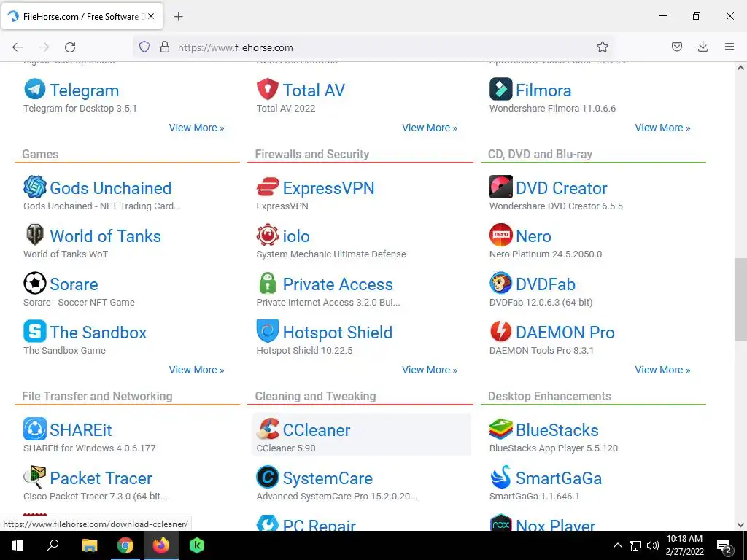Click The Sandbox game icon
The width and height of the screenshot is (747, 560).
[x=35, y=331]
